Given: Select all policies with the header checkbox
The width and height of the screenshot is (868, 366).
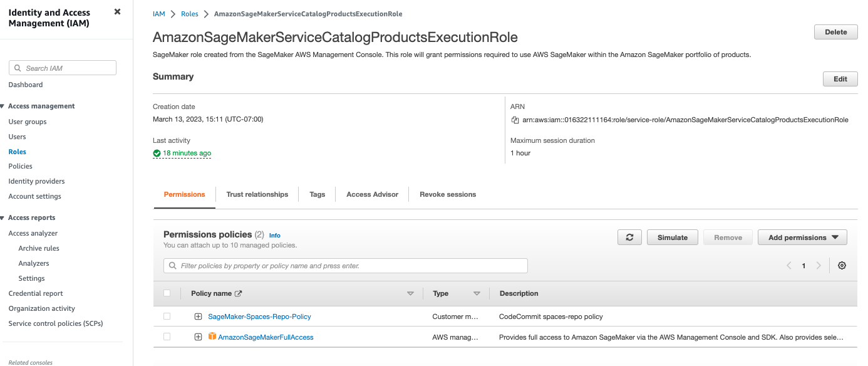Looking at the screenshot, I should [x=167, y=293].
